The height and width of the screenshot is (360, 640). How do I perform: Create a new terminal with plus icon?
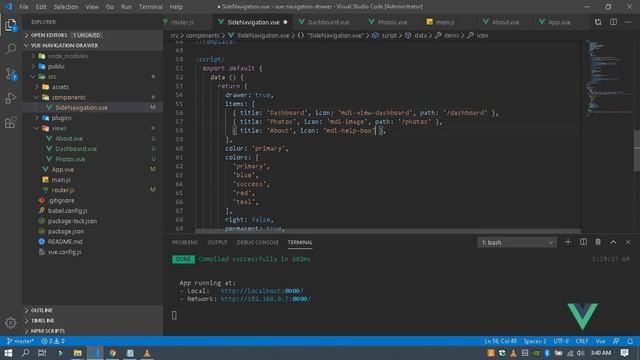(568, 242)
